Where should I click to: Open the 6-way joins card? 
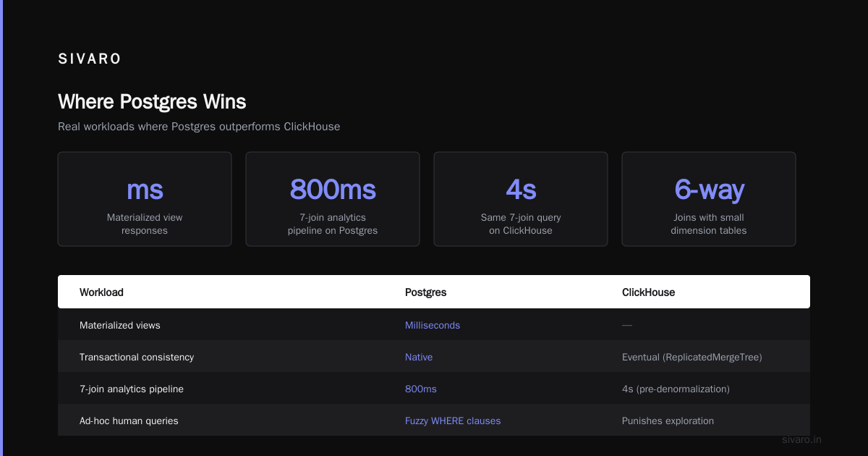[709, 199]
